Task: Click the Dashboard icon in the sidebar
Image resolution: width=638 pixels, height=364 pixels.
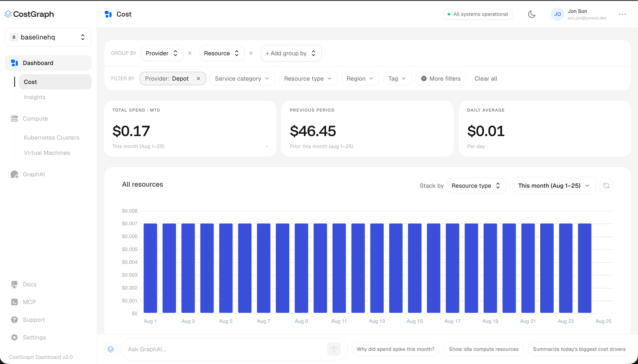Action: tap(14, 63)
